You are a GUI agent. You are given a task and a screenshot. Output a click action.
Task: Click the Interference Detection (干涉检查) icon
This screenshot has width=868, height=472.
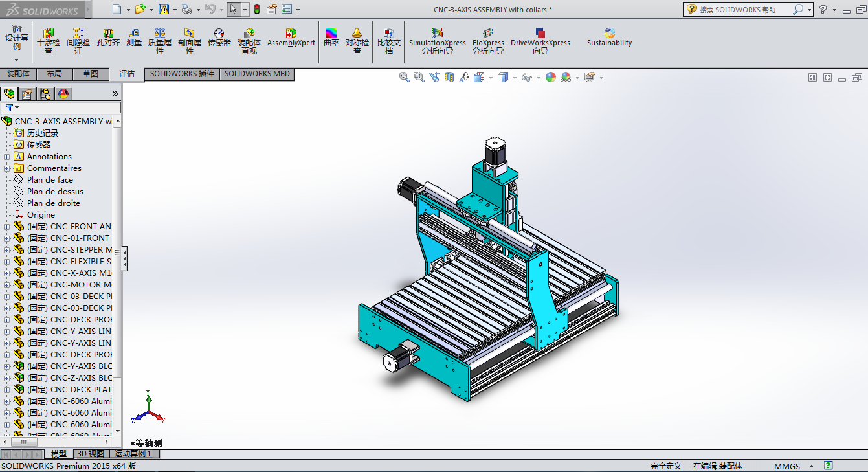pos(49,33)
